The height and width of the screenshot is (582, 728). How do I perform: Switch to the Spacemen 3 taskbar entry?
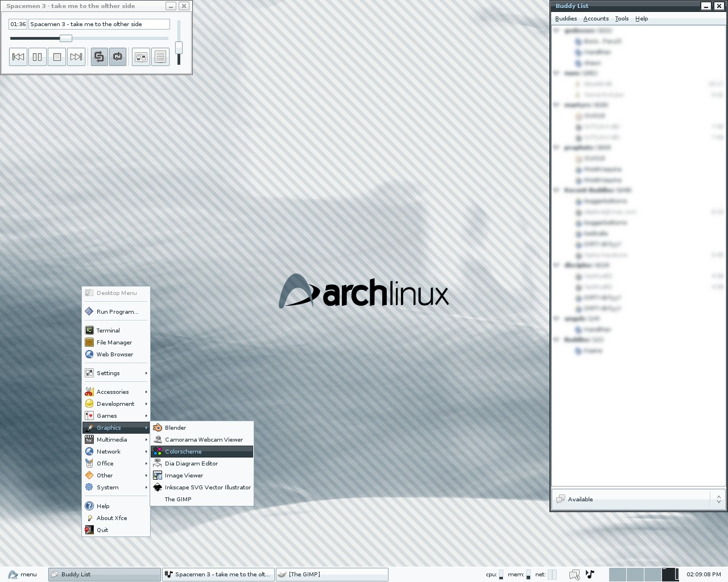(x=218, y=574)
